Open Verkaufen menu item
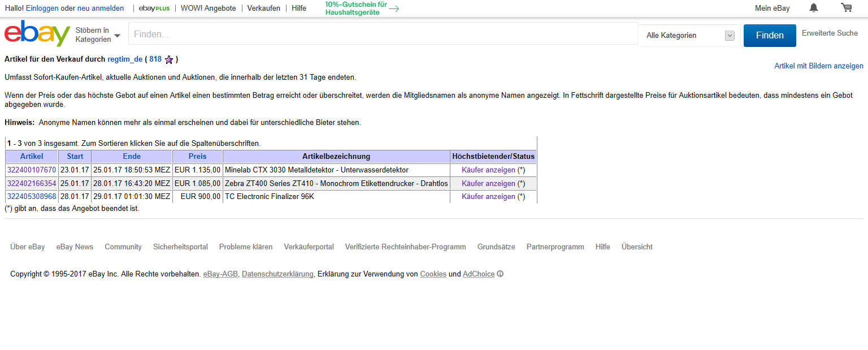Screen dimensions: 868x350 pyautogui.click(x=264, y=8)
